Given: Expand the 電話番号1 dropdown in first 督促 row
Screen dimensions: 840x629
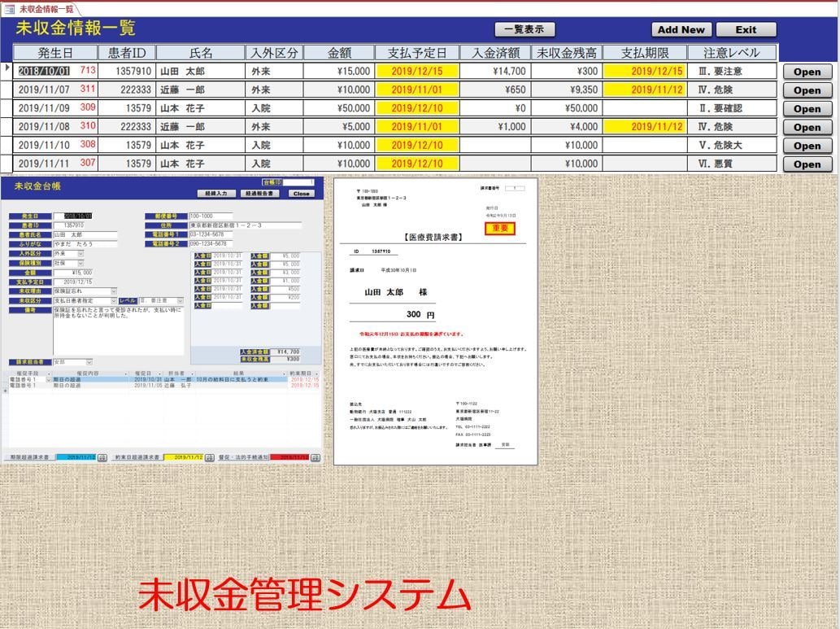Looking at the screenshot, I should pyautogui.click(x=49, y=380).
